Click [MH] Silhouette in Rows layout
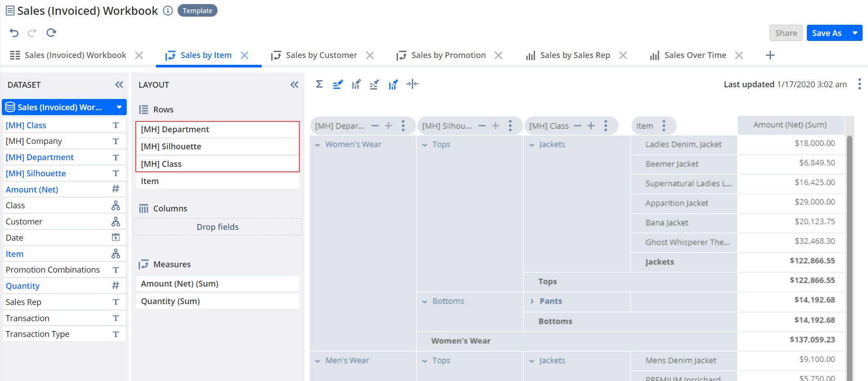This screenshot has height=381, width=868. click(218, 147)
